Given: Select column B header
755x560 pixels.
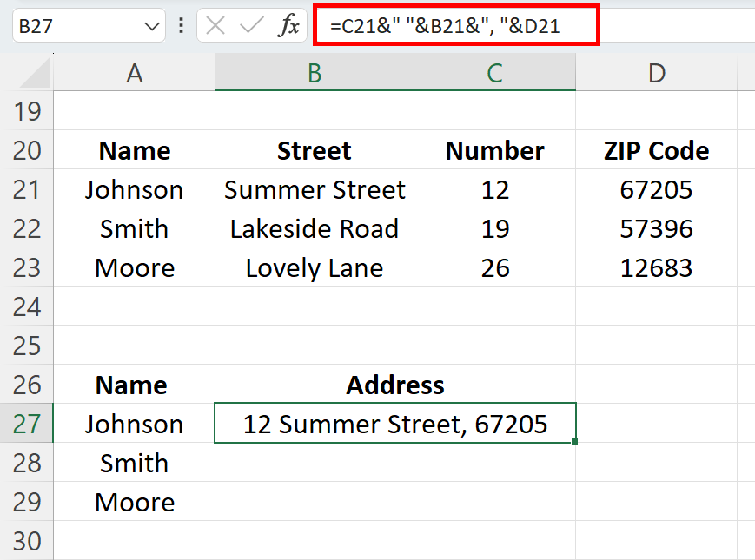Looking at the screenshot, I should 315,73.
